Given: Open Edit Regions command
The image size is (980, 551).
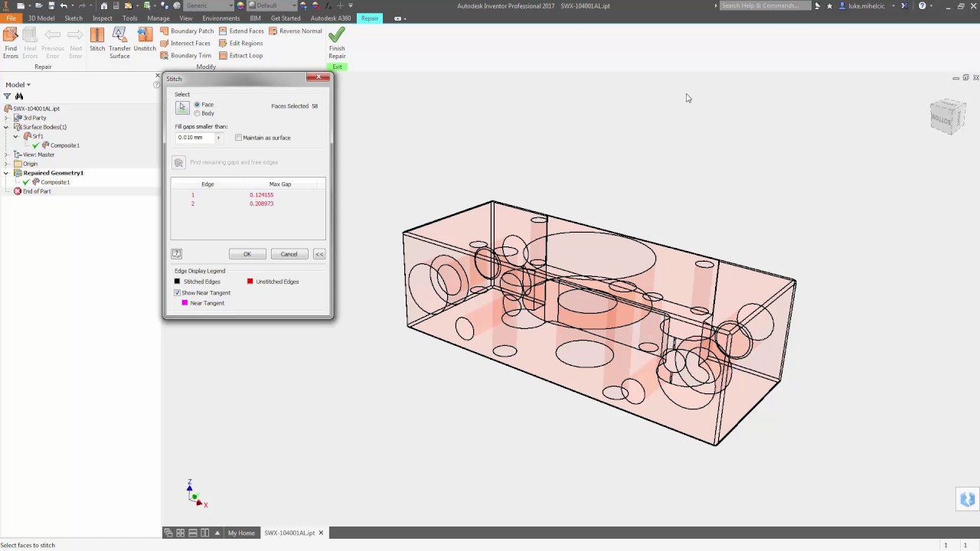Looking at the screenshot, I should 240,43.
